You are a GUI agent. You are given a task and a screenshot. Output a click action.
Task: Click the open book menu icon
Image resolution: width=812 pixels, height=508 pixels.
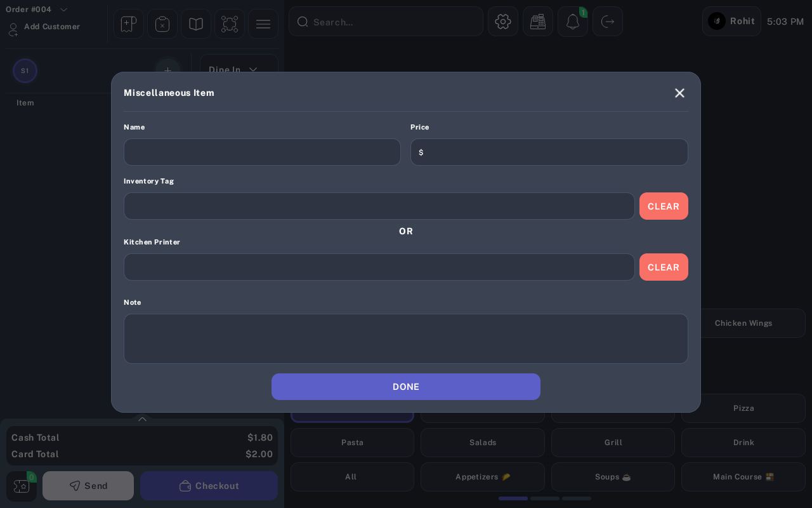(196, 24)
